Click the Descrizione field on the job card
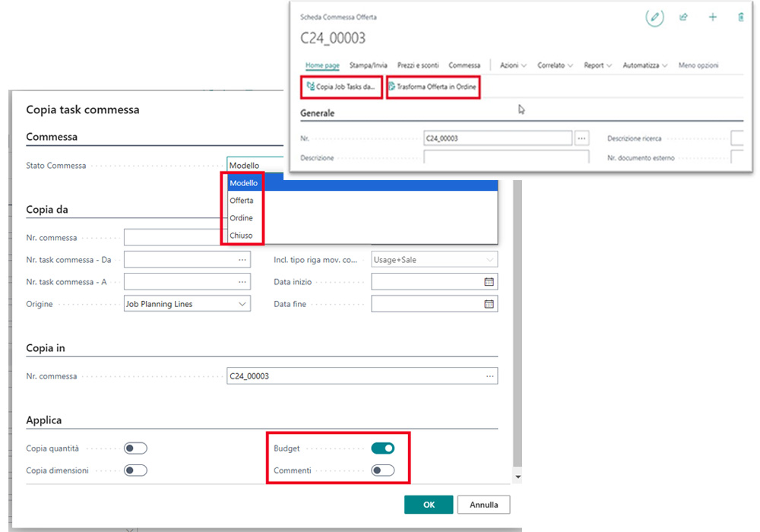Image resolution: width=760 pixels, height=532 pixels. coord(506,157)
